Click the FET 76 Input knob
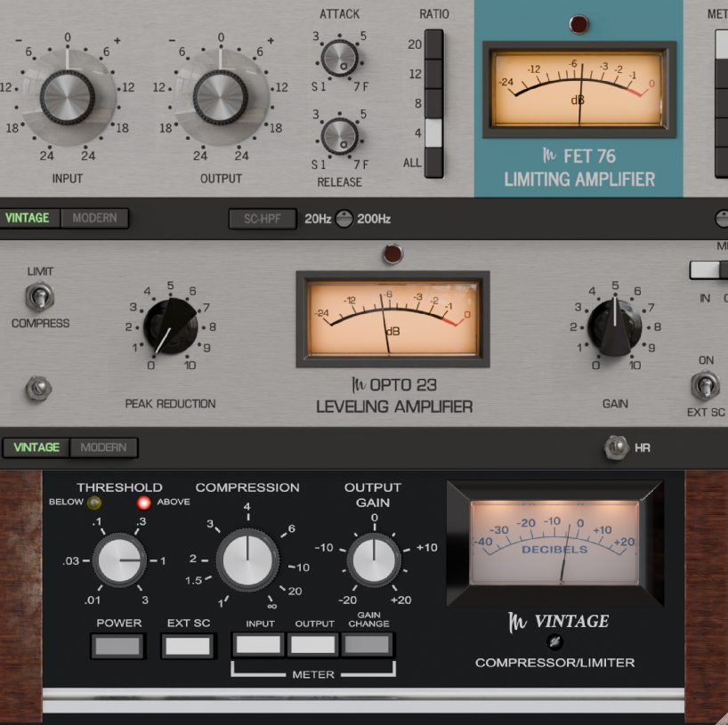 tap(68, 98)
